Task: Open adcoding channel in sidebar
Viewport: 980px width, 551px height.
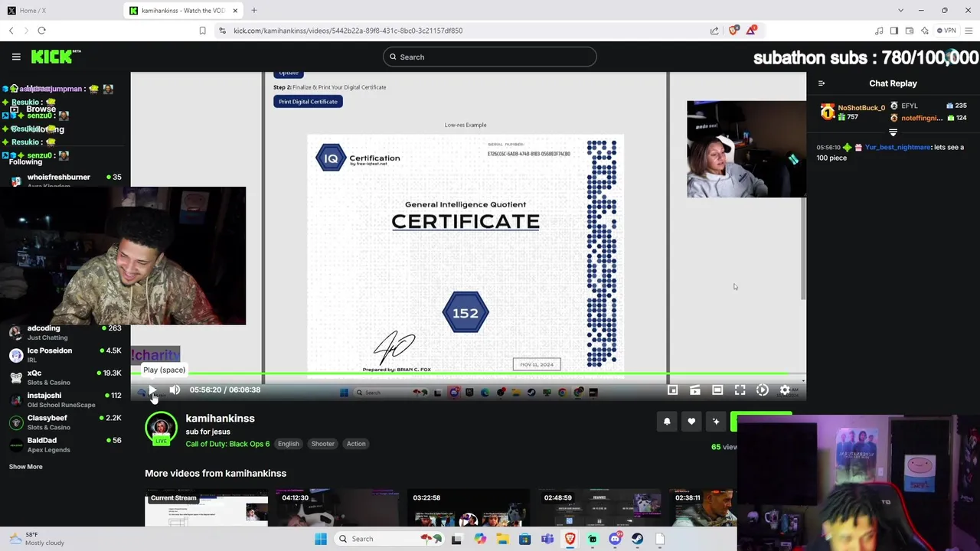Action: tap(65, 332)
